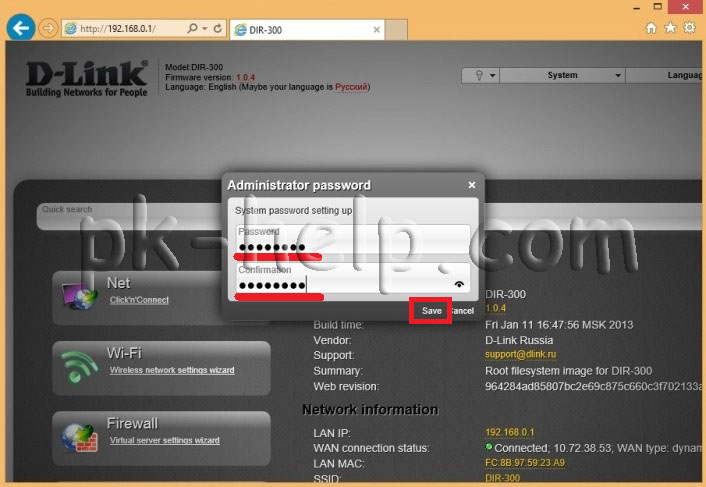Click the LAN IP 192.168.0.1 link
Viewport: 706px width, 487px height.
pos(510,432)
